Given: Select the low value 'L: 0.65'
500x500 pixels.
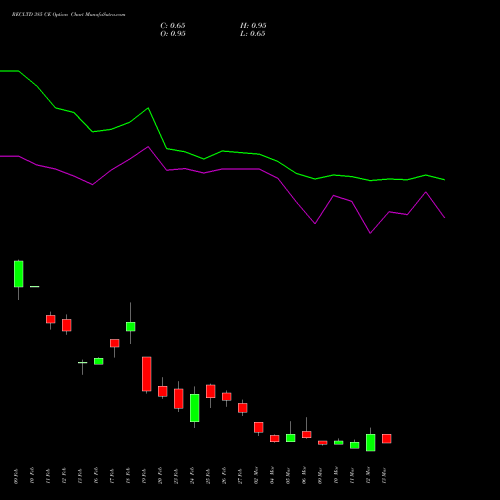Looking at the screenshot, I should (253, 34).
